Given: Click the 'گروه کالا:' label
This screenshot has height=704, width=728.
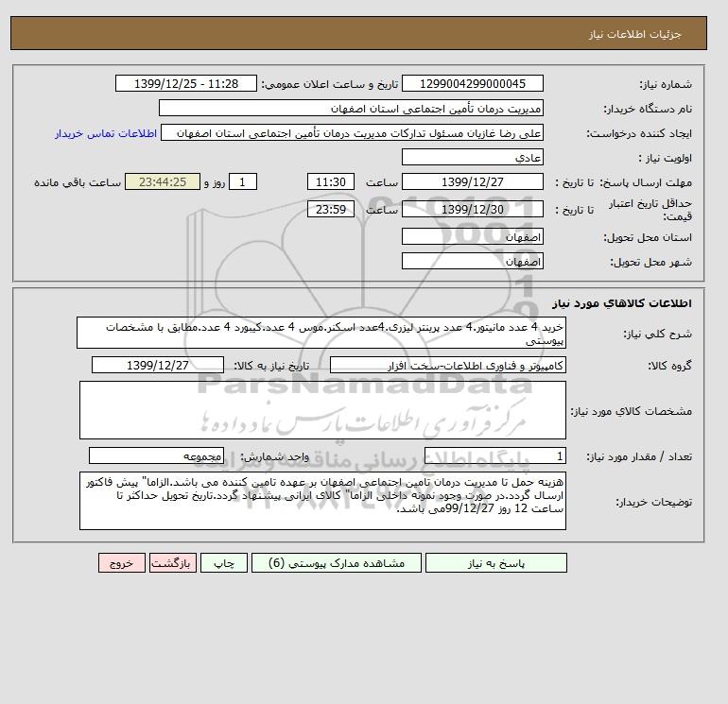Looking at the screenshot, I should point(670,366).
